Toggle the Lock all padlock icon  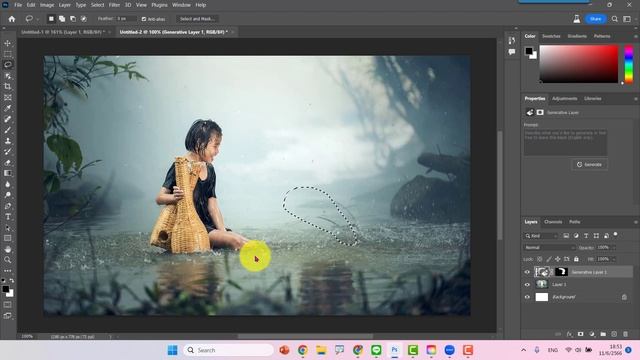point(576,259)
